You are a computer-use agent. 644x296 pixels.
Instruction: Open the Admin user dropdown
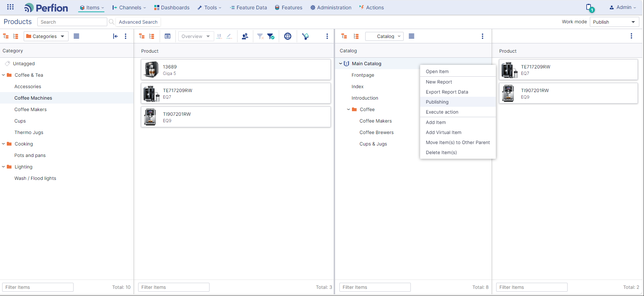[623, 7]
